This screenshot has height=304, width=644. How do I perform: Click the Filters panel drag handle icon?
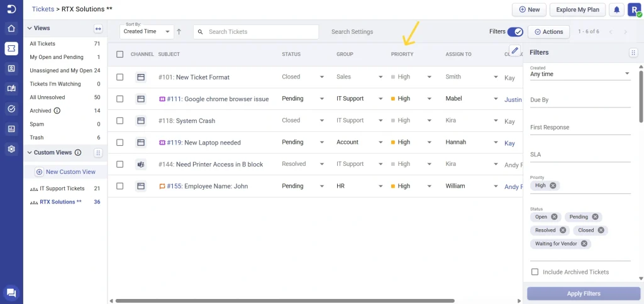[633, 53]
